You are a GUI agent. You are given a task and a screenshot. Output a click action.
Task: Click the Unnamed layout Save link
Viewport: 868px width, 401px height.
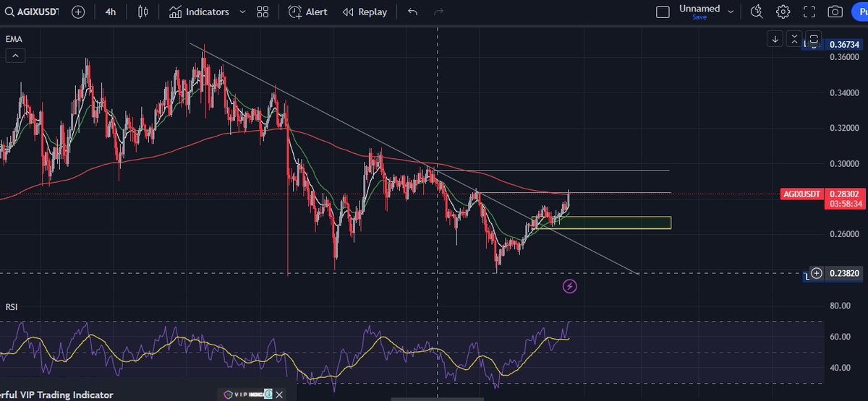[x=699, y=17]
